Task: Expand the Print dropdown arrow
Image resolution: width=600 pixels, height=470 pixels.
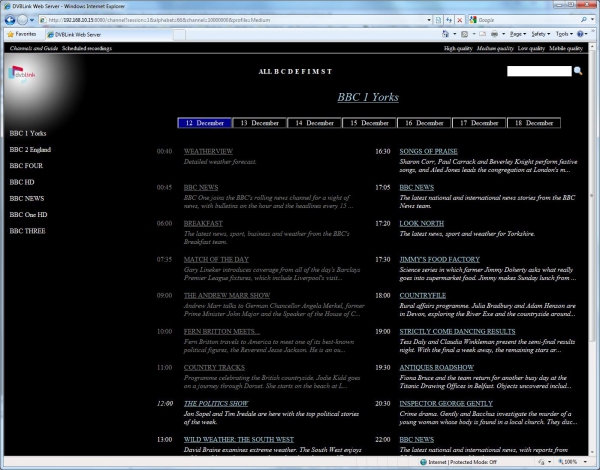Action: (x=503, y=34)
